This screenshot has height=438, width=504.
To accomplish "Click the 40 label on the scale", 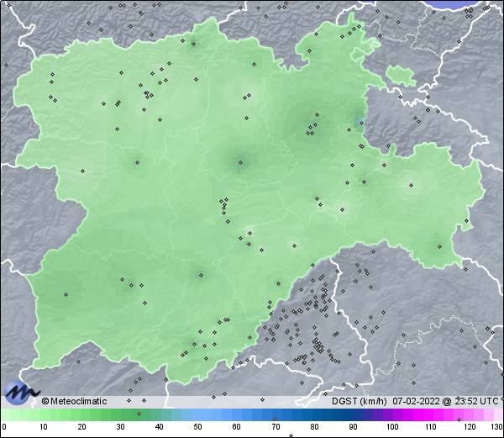I will (x=159, y=427).
